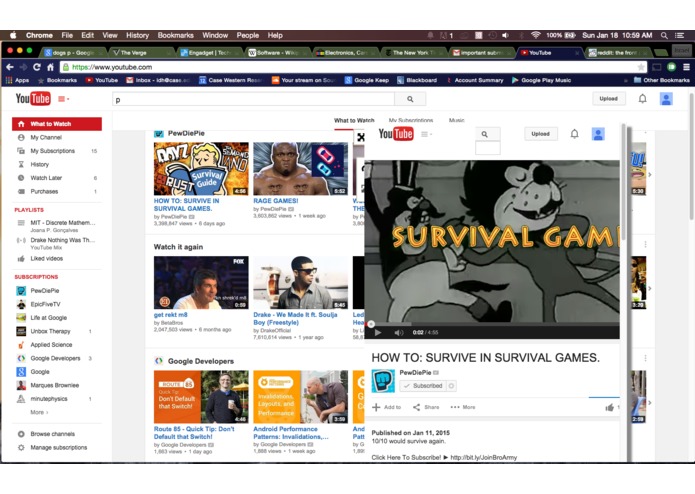Click the main search magnifier button

[410, 99]
